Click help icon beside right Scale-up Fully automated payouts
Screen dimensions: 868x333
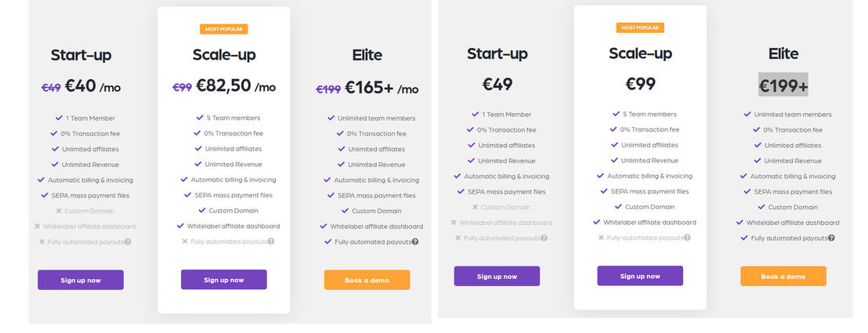[687, 237]
